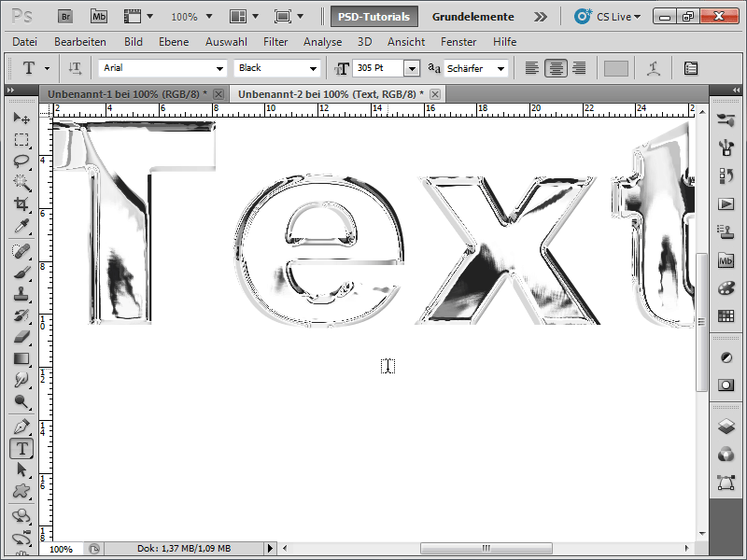Open the CS Live menu
The image size is (747, 560).
pos(608,17)
